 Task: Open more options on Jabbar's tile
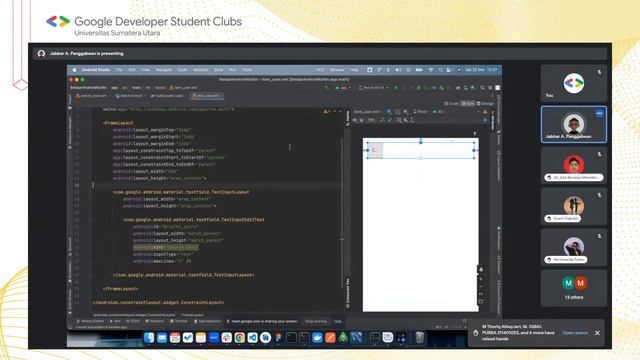pos(599,113)
